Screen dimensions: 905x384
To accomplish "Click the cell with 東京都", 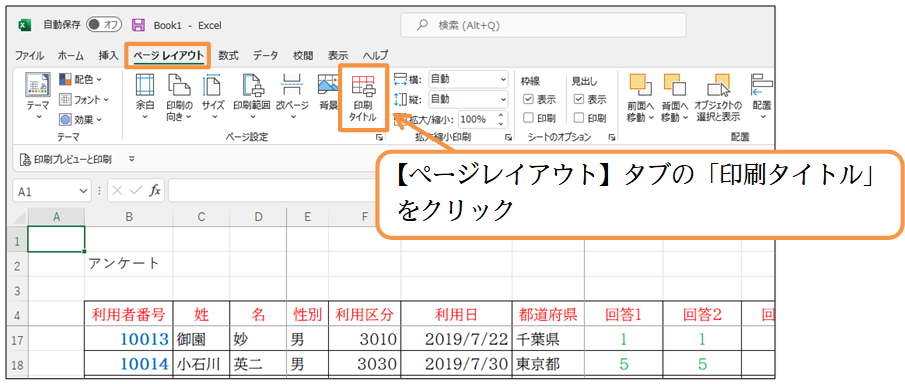I will (548, 364).
